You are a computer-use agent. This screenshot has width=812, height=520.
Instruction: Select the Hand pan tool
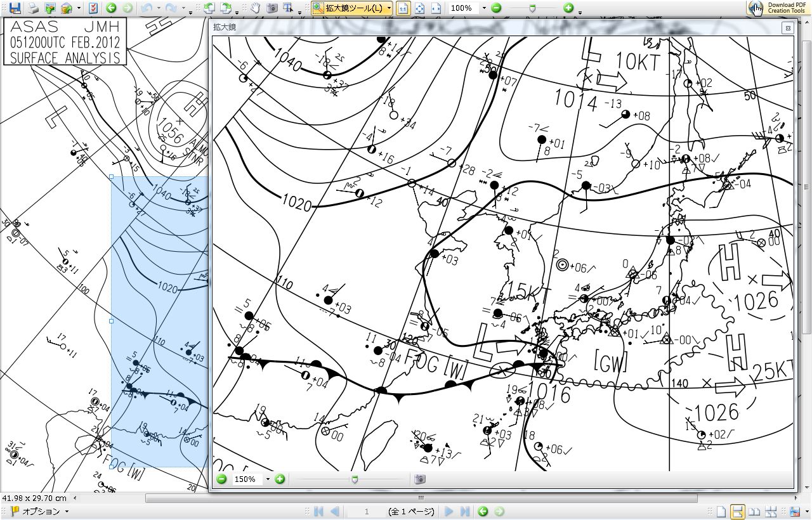255,8
